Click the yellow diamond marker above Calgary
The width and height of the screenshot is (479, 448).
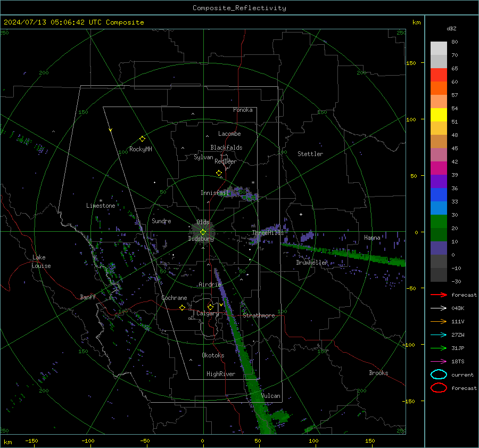[x=210, y=307]
